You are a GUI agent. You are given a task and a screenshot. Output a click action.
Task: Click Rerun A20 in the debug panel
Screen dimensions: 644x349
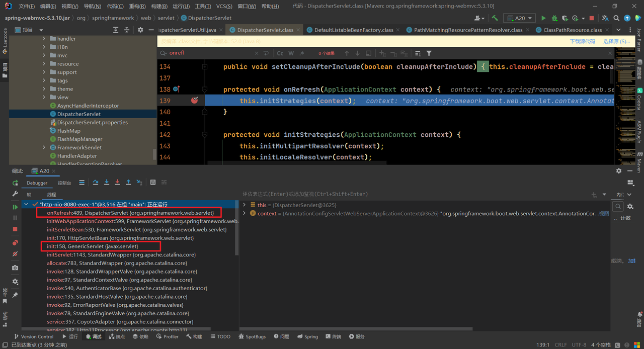click(x=15, y=183)
